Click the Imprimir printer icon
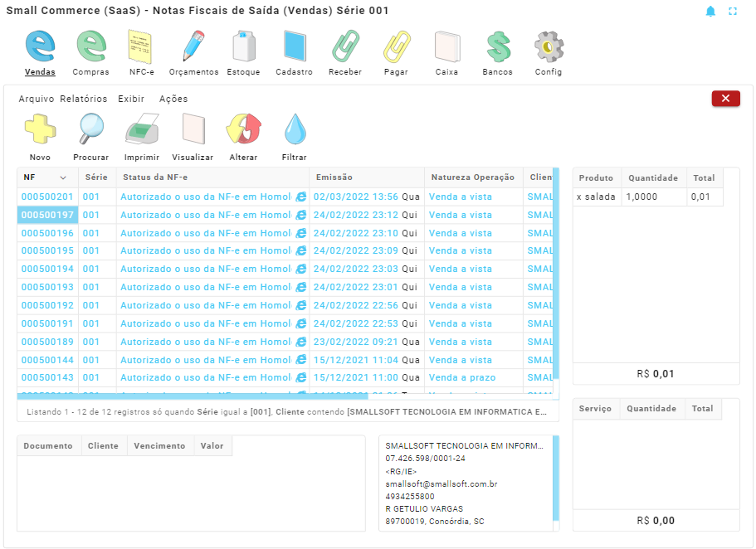756x549 pixels. point(141,130)
